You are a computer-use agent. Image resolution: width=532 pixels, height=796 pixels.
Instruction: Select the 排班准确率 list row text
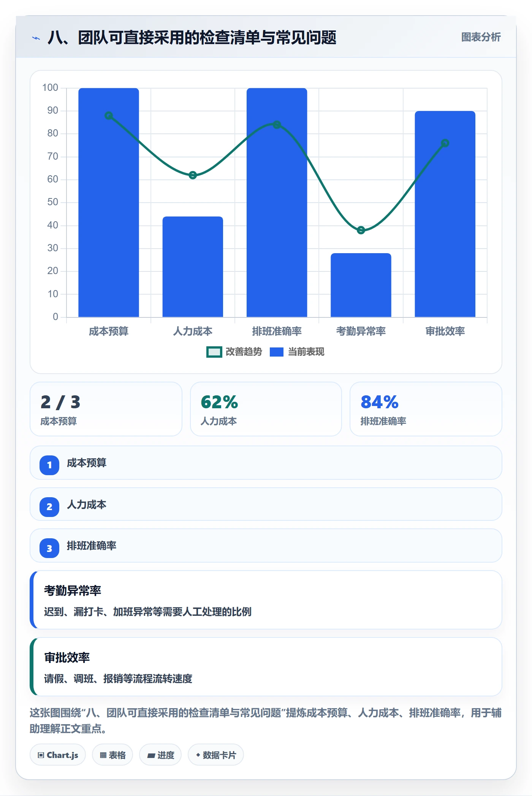click(92, 546)
